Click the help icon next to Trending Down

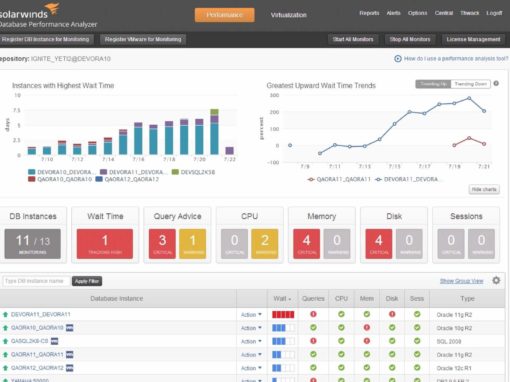click(496, 84)
